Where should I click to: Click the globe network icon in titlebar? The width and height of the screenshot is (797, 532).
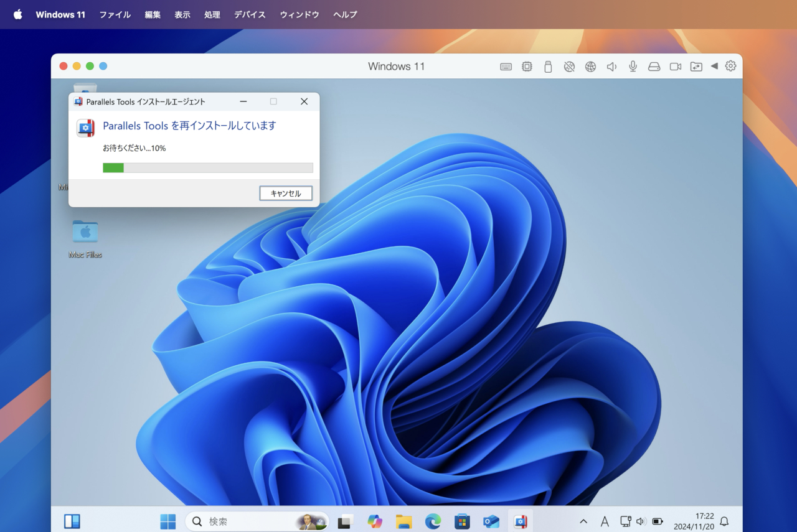(590, 67)
